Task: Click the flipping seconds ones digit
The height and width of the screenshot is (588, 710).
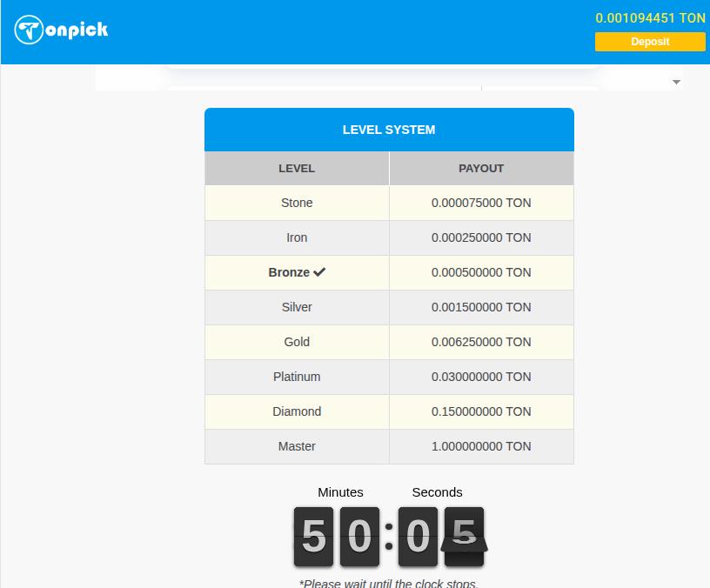Action: [464, 537]
